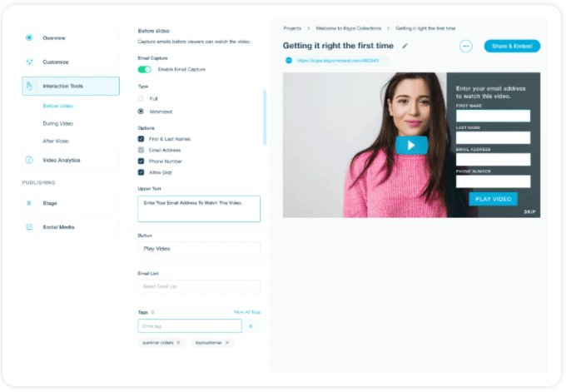Open the Customize section

[x=71, y=62]
